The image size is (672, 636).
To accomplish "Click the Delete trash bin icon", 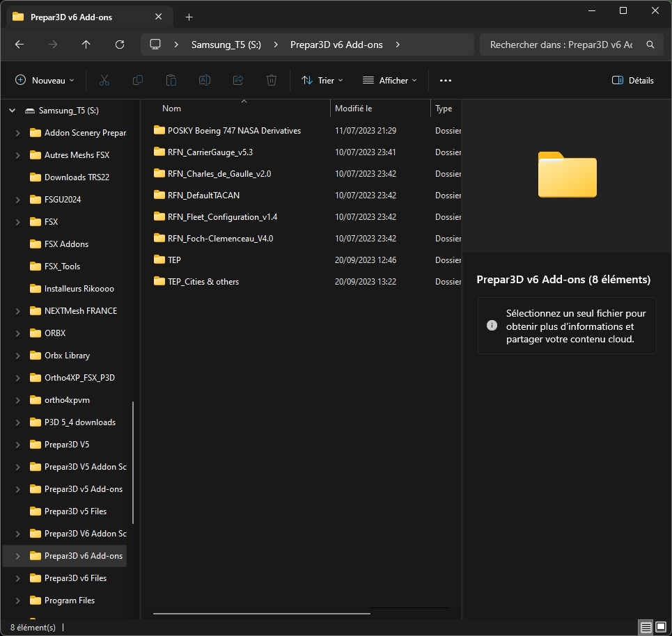I will click(x=272, y=81).
